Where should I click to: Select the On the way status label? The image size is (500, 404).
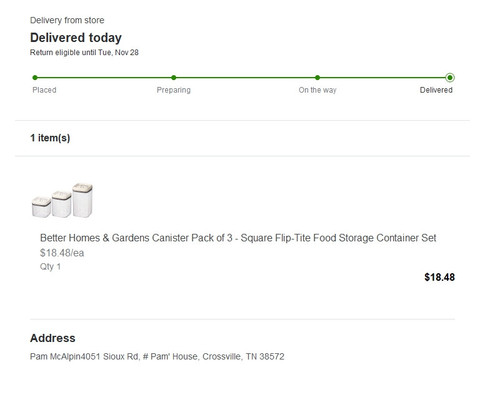click(317, 90)
